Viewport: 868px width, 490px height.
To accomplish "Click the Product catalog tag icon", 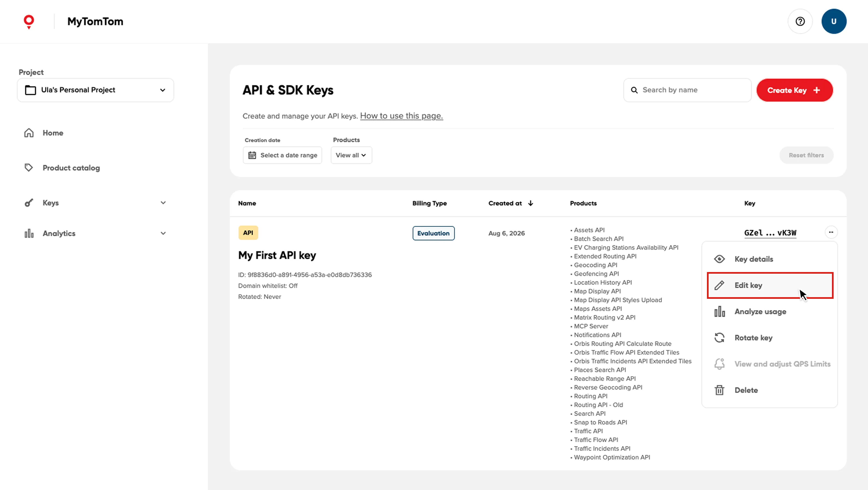I will point(29,168).
